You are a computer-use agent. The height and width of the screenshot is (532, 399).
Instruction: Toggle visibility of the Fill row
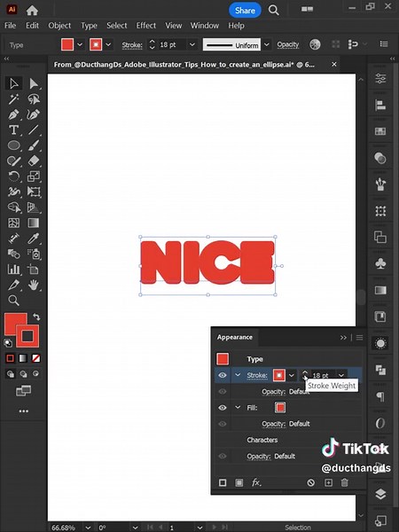point(223,408)
